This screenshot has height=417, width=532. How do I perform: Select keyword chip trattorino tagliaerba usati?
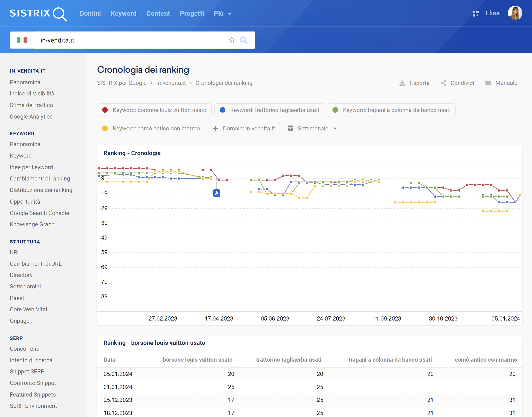269,110
